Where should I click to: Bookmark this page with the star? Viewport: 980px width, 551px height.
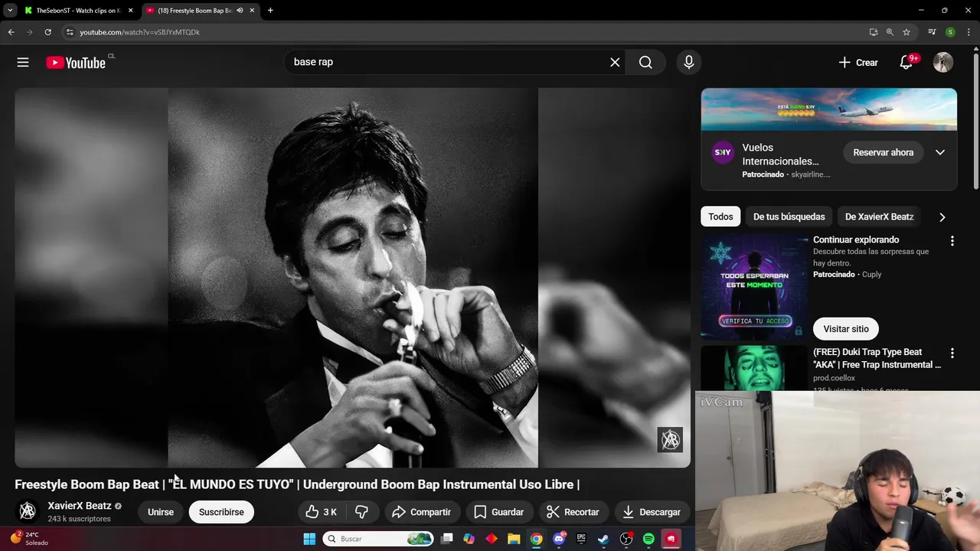pyautogui.click(x=906, y=32)
